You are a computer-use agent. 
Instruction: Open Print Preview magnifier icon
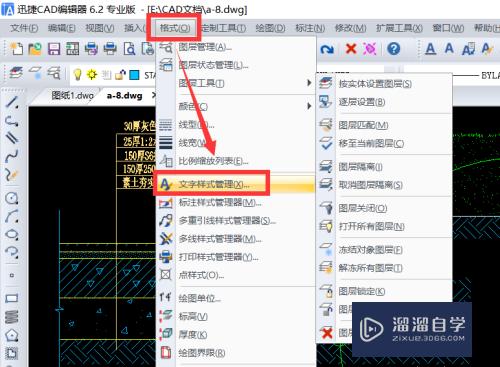[130, 49]
